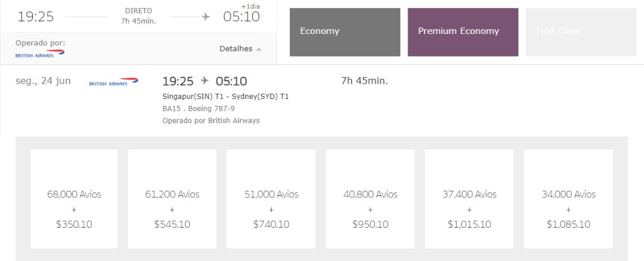This screenshot has width=644, height=261.
Task: Pick the 40,800 Avios + $950.10 price card
Action: point(370,199)
